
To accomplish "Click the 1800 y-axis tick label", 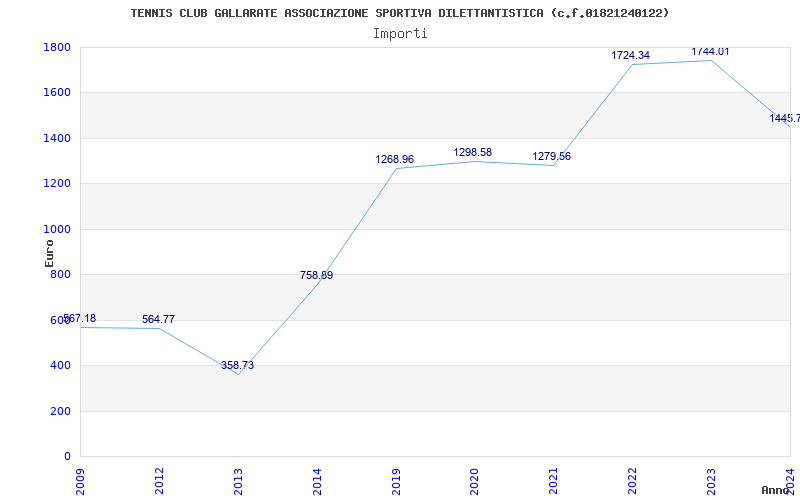I will 57,47.
